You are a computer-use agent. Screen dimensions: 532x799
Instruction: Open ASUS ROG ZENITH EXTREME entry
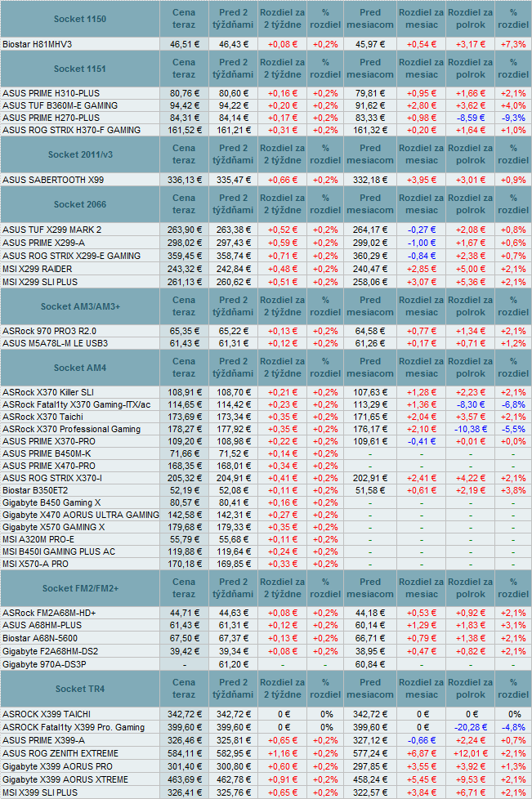tap(60, 752)
